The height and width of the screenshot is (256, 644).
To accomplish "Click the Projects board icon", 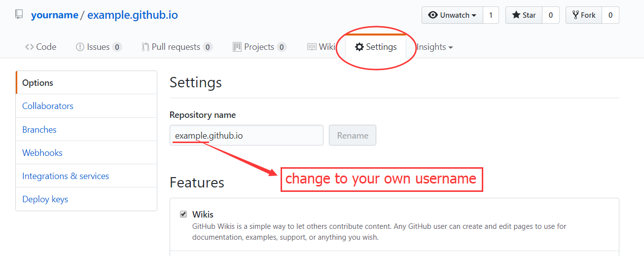I will pyautogui.click(x=237, y=47).
